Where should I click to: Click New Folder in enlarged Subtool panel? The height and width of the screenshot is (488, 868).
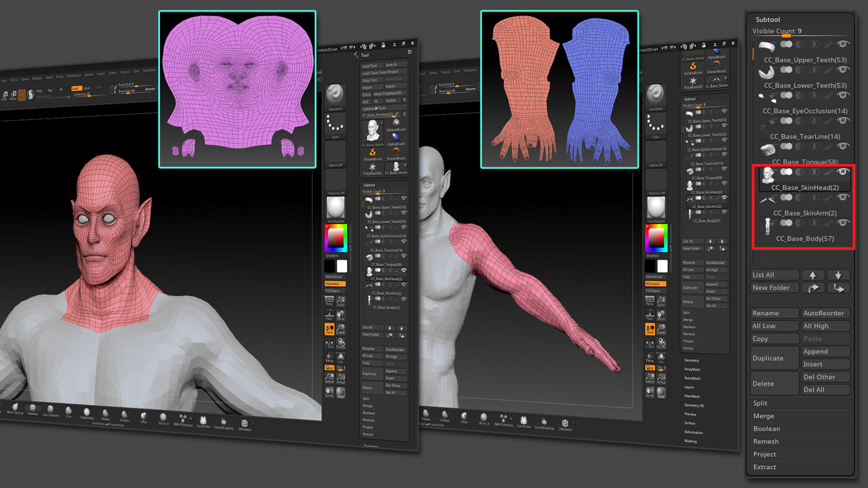774,287
